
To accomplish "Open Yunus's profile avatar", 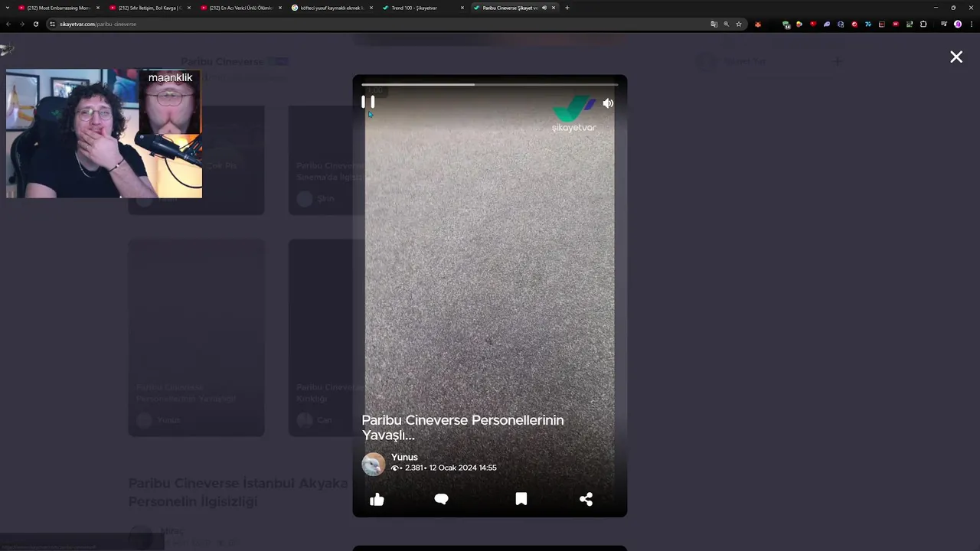I will click(374, 464).
